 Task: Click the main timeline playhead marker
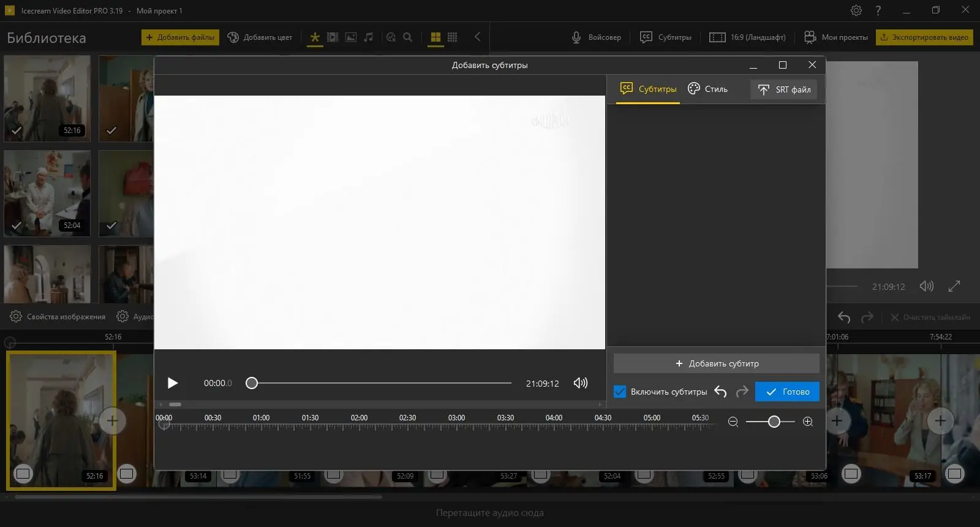coord(10,342)
